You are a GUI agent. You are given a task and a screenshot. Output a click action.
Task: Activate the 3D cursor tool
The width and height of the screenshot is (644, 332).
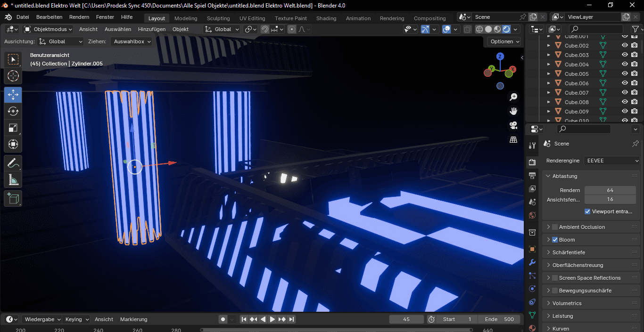tap(13, 76)
